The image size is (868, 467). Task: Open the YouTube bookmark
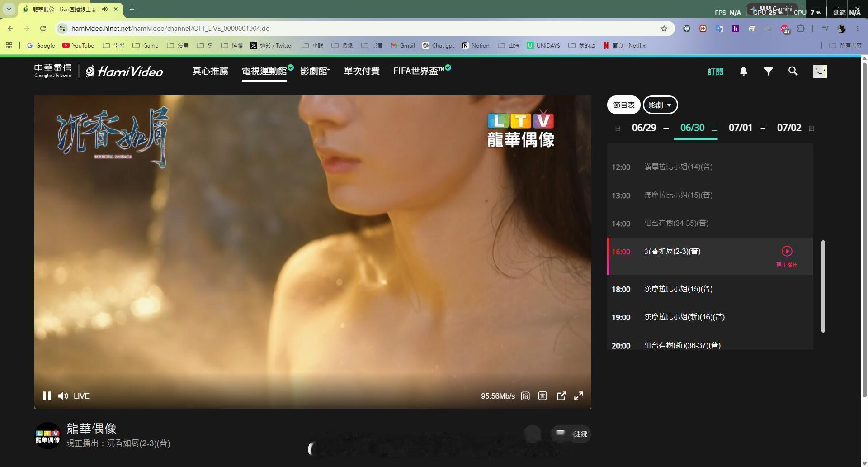tap(78, 45)
